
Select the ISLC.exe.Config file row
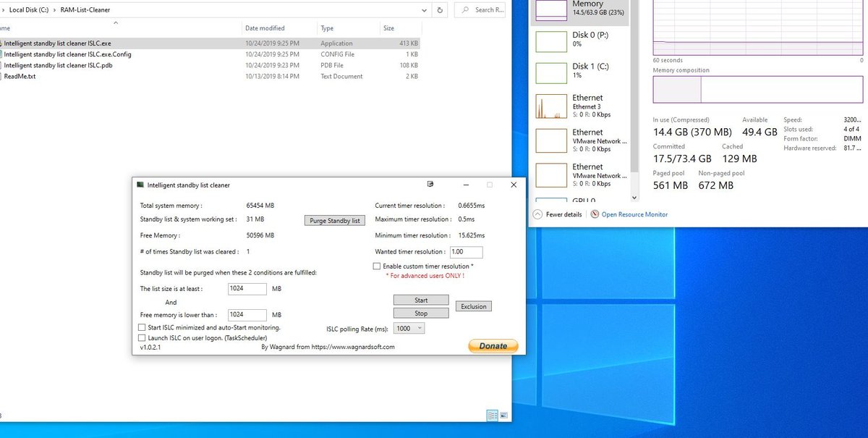click(x=210, y=54)
